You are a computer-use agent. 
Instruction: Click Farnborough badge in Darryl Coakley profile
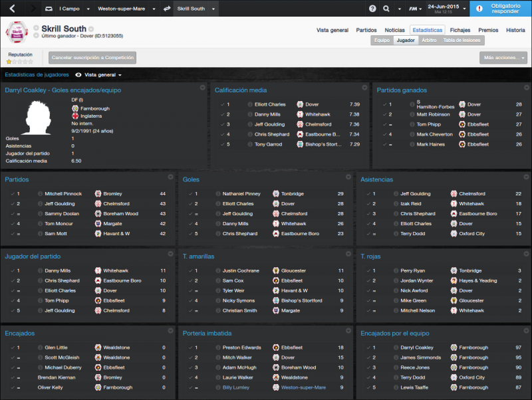(75, 108)
